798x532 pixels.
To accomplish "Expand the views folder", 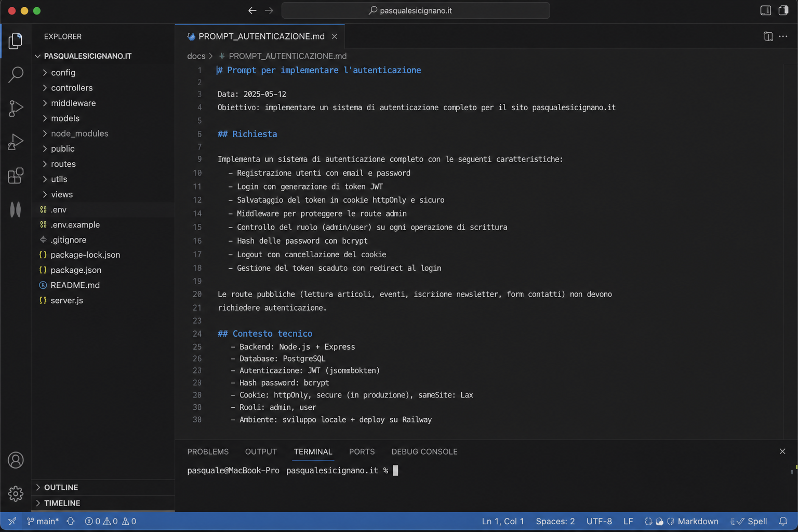I will tap(103, 194).
